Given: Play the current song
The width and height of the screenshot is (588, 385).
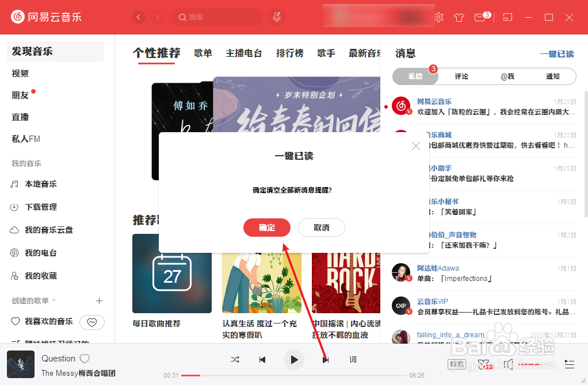Looking at the screenshot, I should point(293,360).
